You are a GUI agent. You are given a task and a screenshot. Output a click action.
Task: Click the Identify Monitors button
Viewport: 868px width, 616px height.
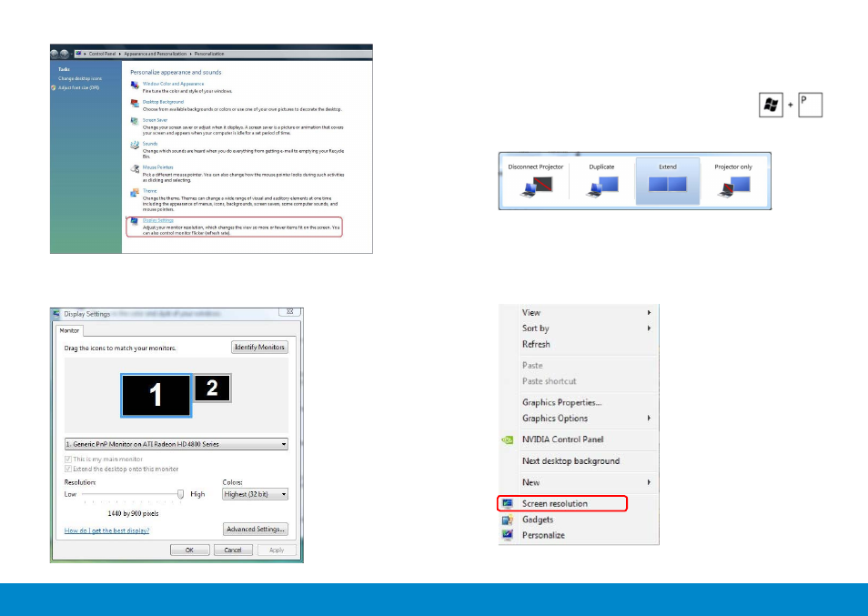[x=259, y=347]
